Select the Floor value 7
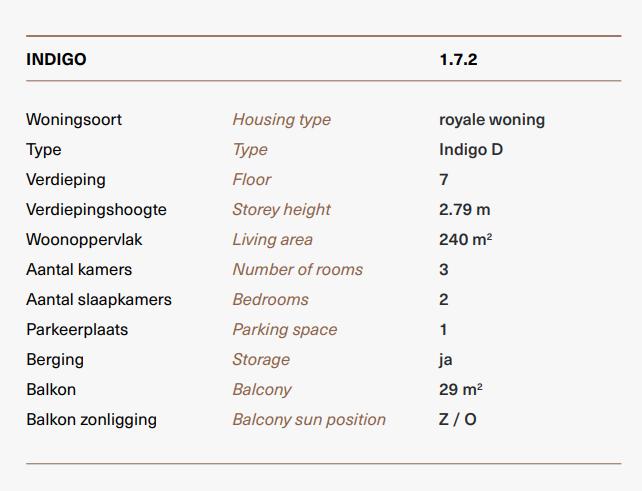The height and width of the screenshot is (491, 642). 444,180
